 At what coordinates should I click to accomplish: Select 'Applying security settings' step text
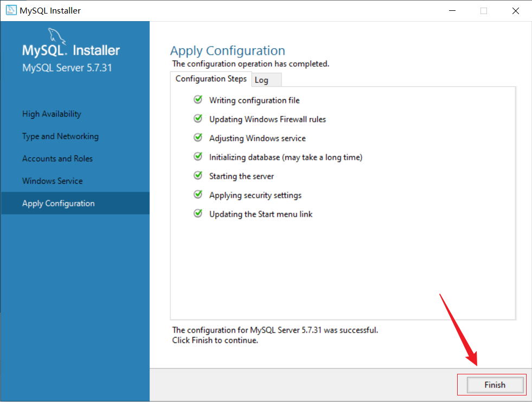coord(255,195)
